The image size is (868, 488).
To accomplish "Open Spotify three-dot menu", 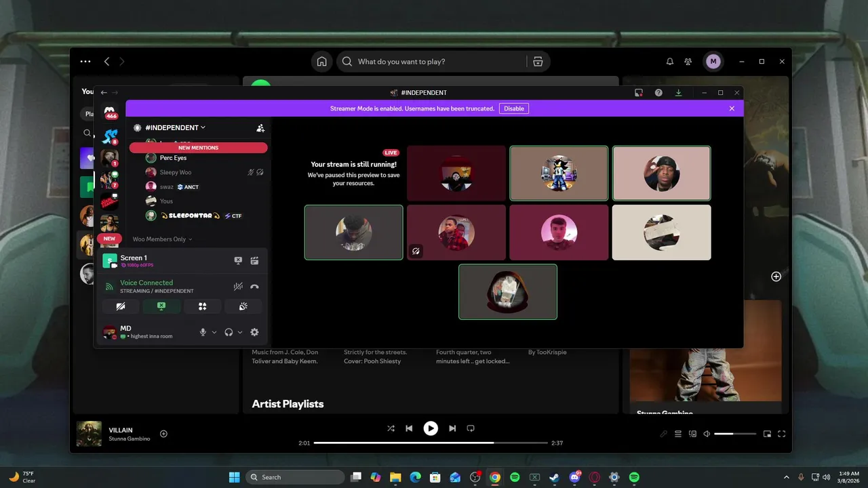I will pyautogui.click(x=85, y=62).
